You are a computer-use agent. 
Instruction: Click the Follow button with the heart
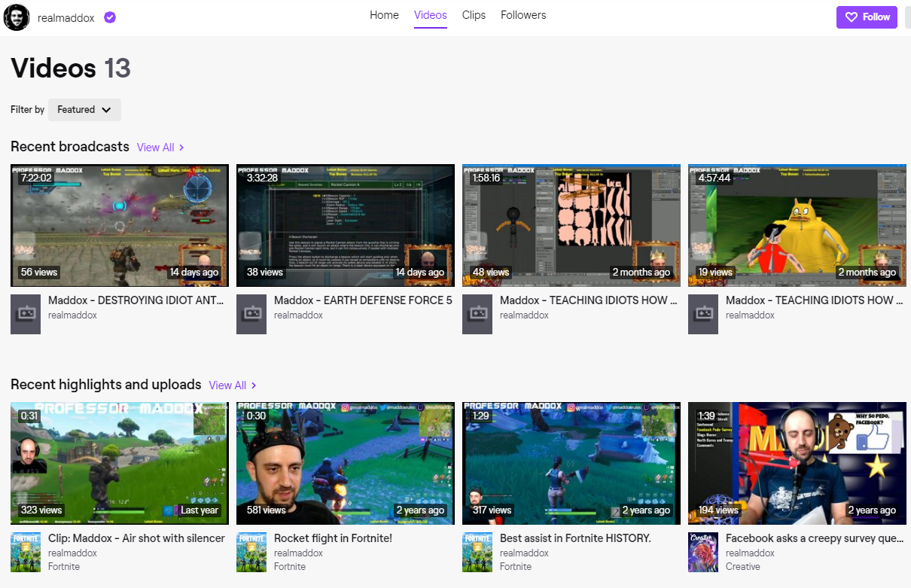pos(867,17)
